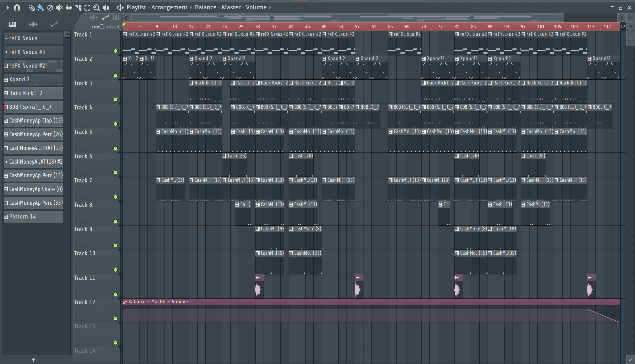Mute Track 12 with its green light
This screenshot has width=635, height=364.
(115, 318)
